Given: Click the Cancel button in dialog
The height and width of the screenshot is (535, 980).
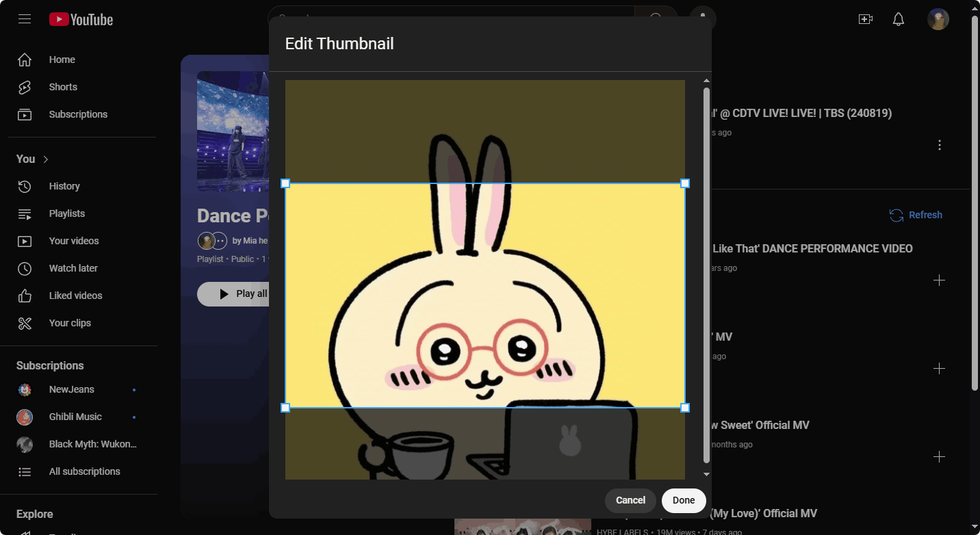Looking at the screenshot, I should (x=630, y=500).
